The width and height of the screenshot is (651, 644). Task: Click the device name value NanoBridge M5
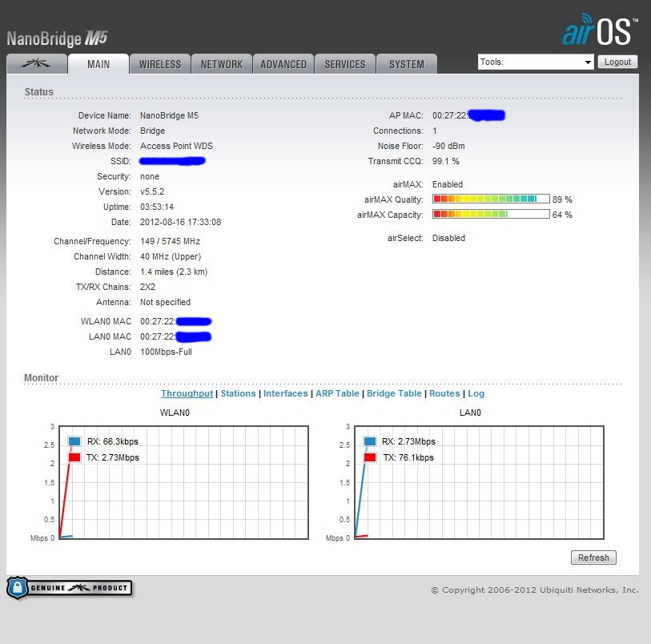(x=170, y=115)
